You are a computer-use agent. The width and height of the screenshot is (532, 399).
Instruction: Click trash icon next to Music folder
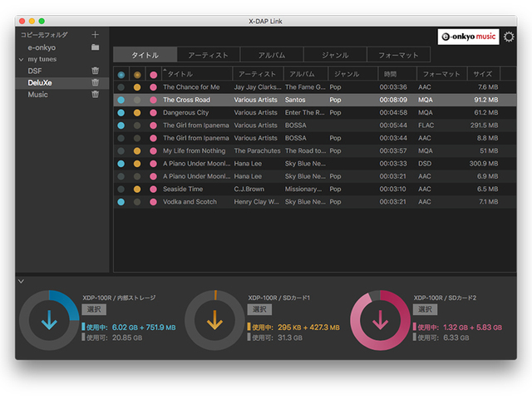[x=95, y=95]
